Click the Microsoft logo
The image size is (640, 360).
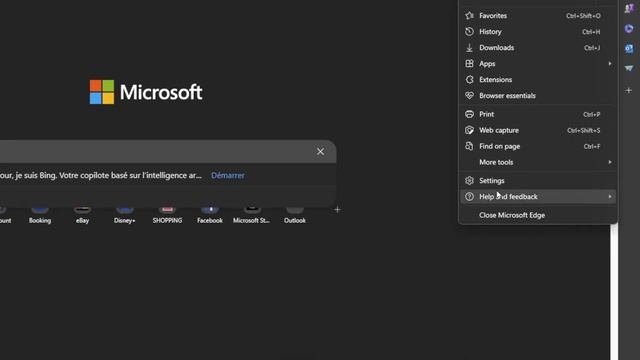pos(146,92)
